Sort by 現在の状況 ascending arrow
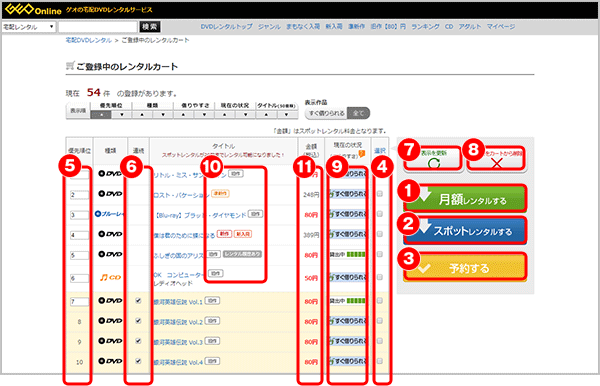 pyautogui.click(x=225, y=114)
